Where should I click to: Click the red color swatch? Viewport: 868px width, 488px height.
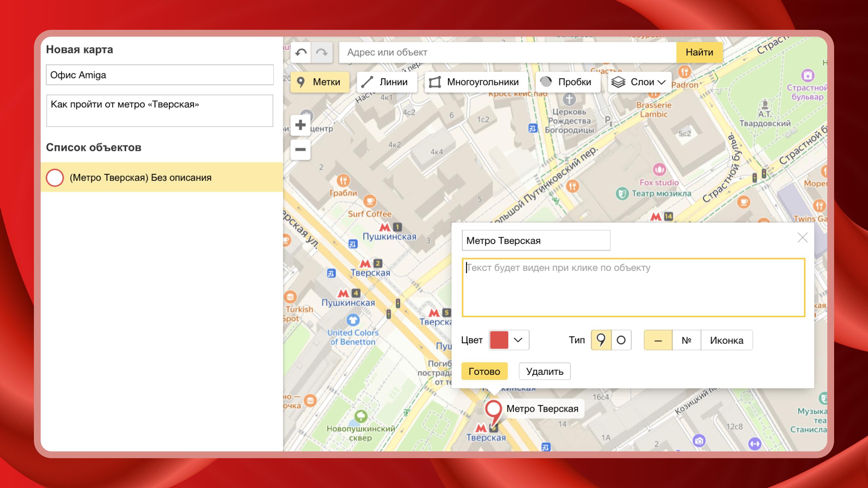pos(499,340)
